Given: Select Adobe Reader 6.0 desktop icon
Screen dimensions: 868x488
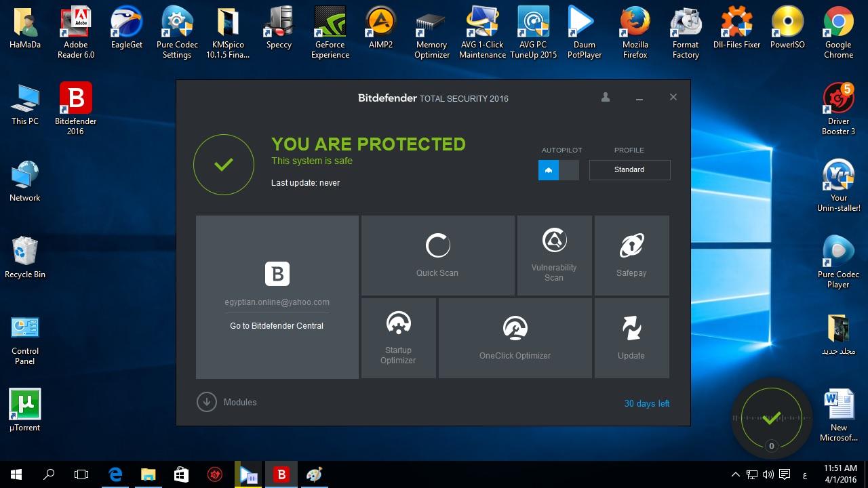Looking at the screenshot, I should click(75, 33).
